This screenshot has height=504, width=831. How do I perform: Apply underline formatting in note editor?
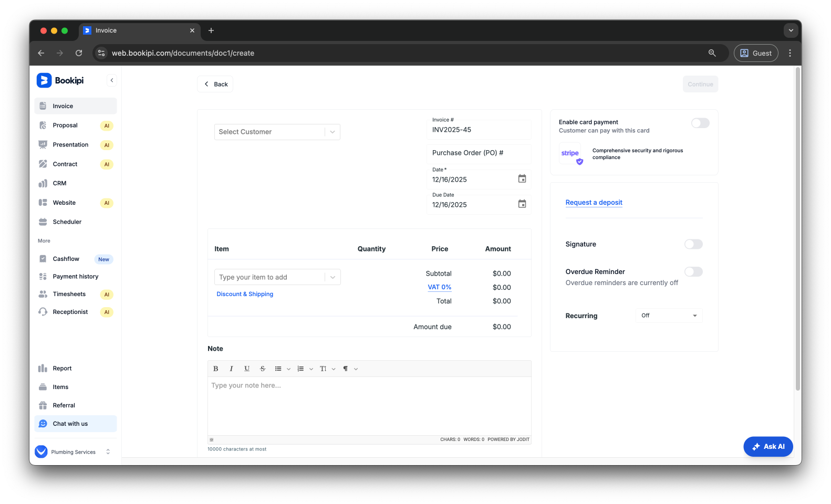[x=247, y=369]
